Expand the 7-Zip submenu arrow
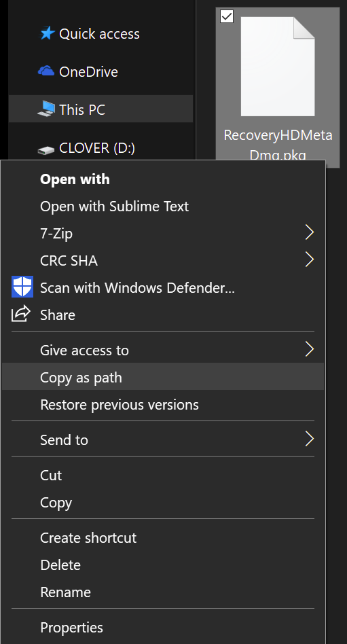Screen dimensions: 347x644 tap(309, 233)
